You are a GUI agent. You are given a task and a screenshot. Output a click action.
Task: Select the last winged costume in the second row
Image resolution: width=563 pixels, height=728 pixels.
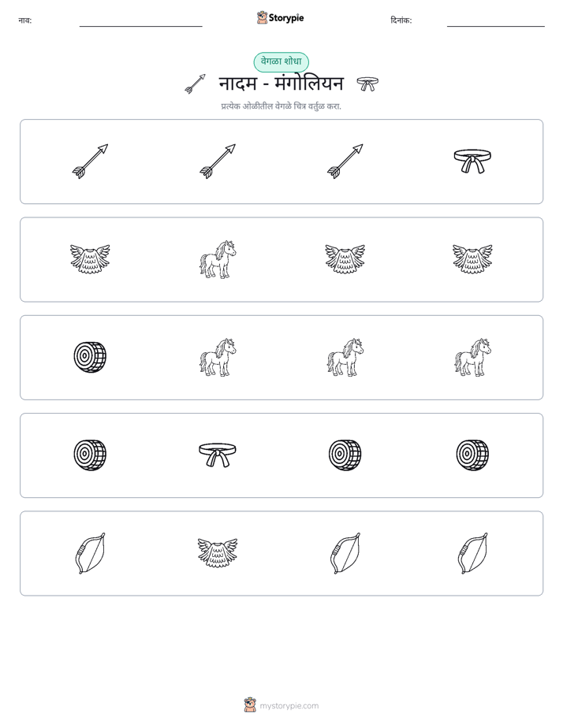click(472, 259)
